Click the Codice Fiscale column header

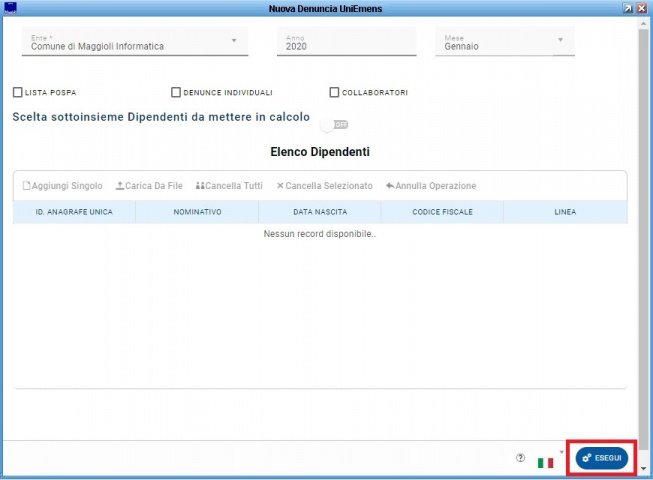pyautogui.click(x=442, y=212)
